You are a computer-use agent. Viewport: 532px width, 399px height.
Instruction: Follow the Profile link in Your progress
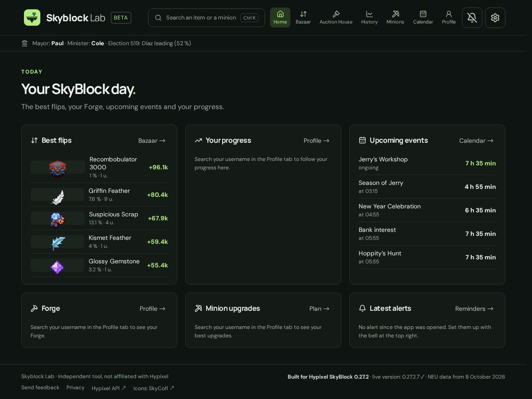(x=317, y=141)
